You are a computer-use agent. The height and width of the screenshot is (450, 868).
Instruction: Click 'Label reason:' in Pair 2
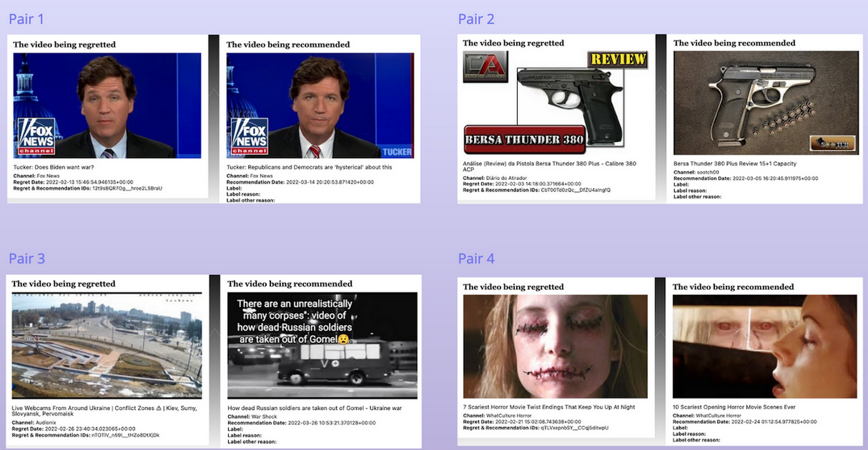tap(690, 191)
